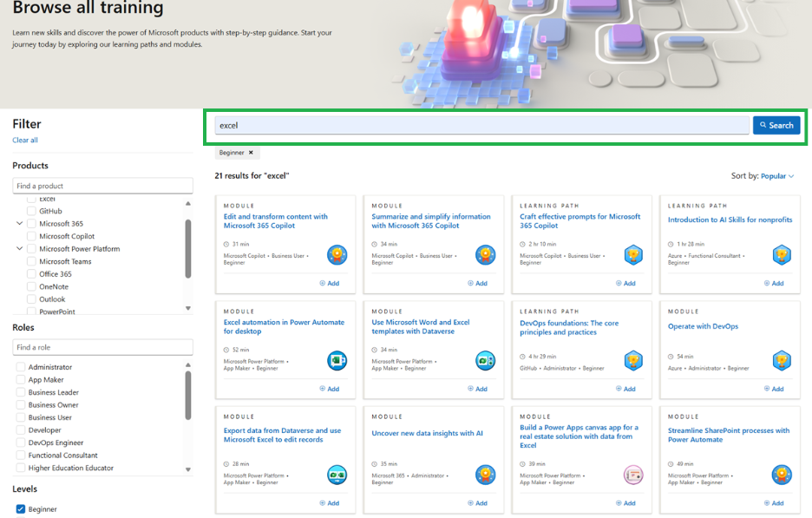The image size is (812, 518).
Task: Click the trophy icon on DevOps foundations card
Action: pos(633,361)
